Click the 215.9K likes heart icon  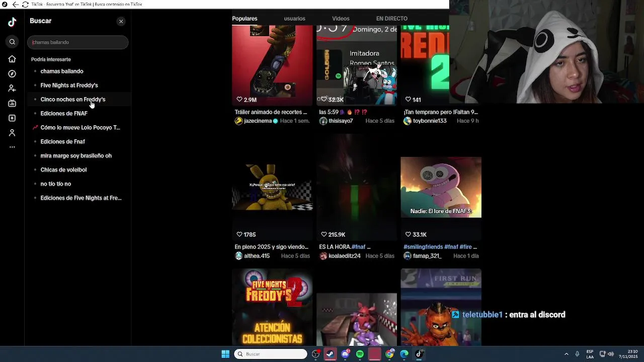[324, 234]
